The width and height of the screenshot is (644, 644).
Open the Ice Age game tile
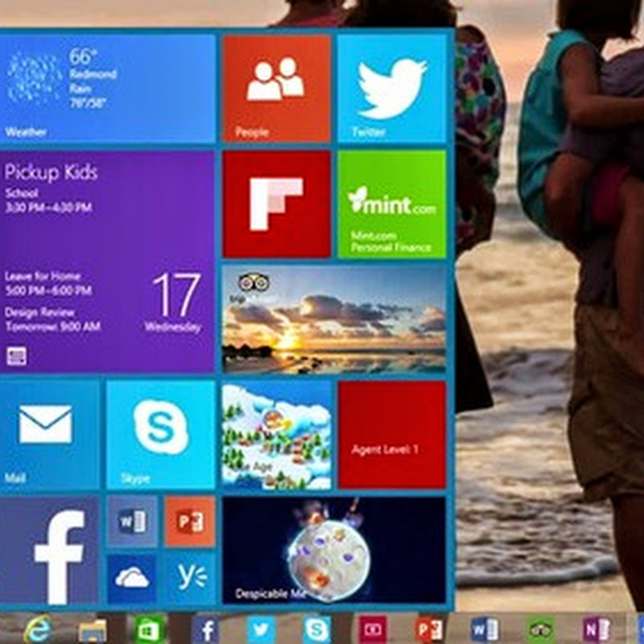pyautogui.click(x=276, y=435)
